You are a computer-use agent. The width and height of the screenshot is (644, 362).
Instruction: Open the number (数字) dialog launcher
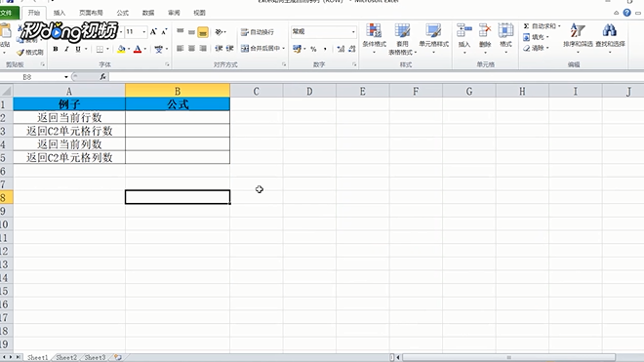[354, 64]
